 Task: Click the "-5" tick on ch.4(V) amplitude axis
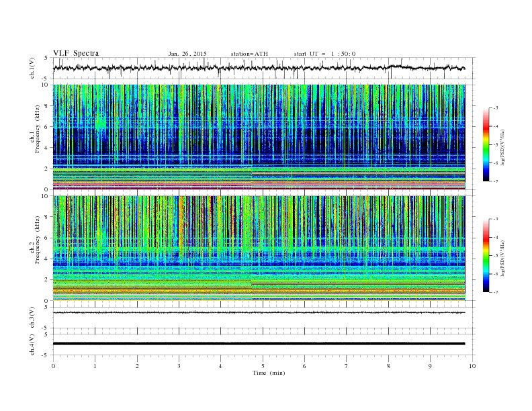coord(46,355)
